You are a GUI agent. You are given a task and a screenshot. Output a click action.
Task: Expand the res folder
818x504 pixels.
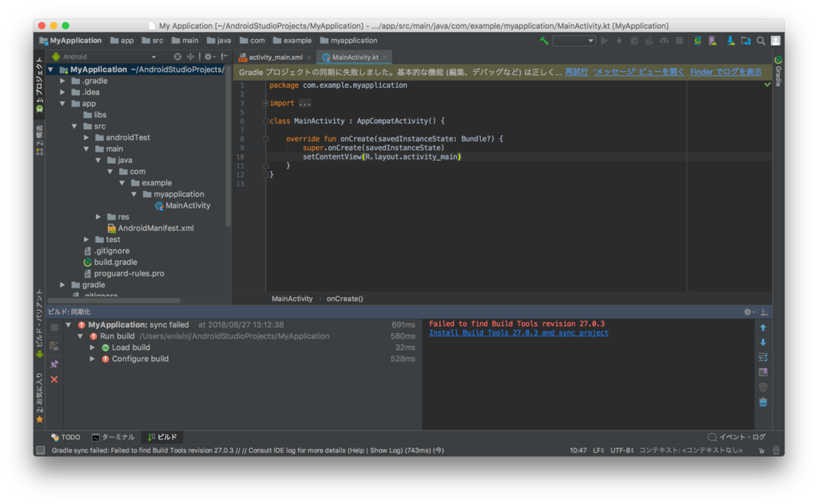[98, 217]
